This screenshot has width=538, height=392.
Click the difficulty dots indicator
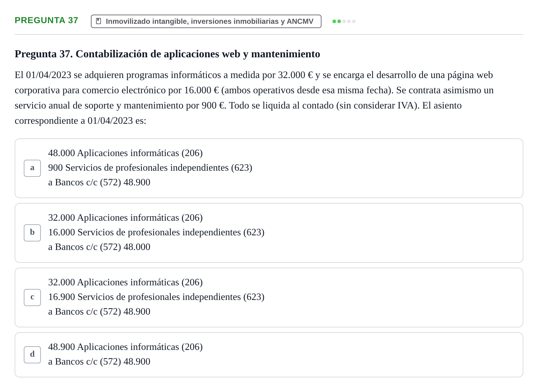point(344,21)
